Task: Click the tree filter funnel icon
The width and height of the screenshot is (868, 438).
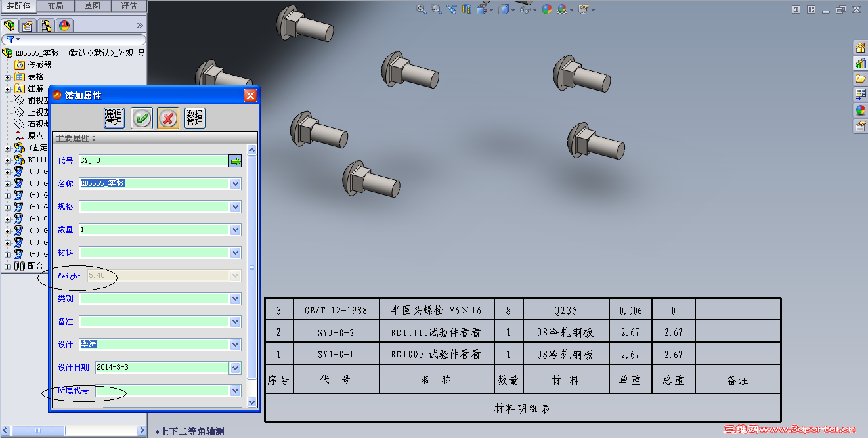Action: [10, 39]
